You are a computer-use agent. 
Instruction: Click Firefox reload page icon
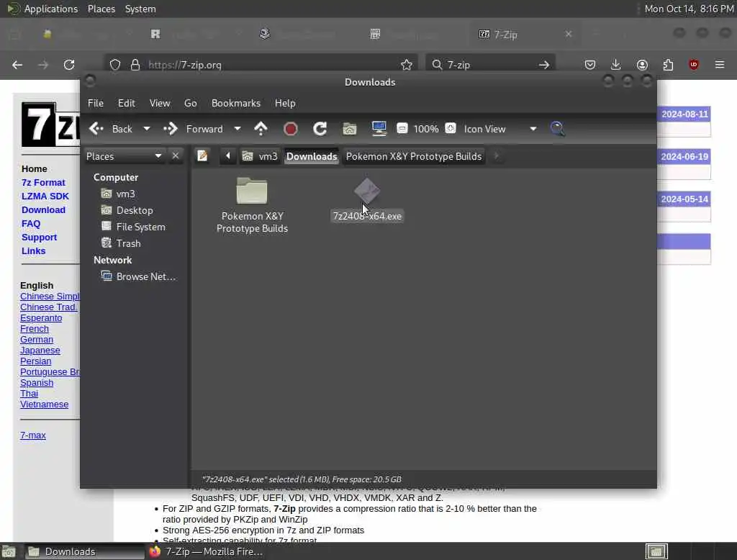[x=69, y=65]
